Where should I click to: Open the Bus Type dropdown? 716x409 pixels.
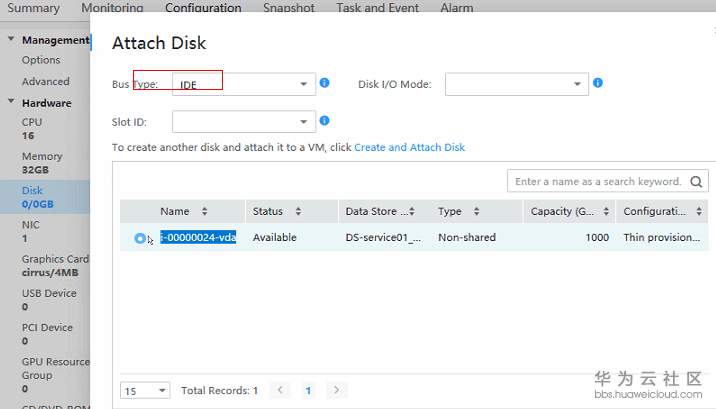point(304,84)
